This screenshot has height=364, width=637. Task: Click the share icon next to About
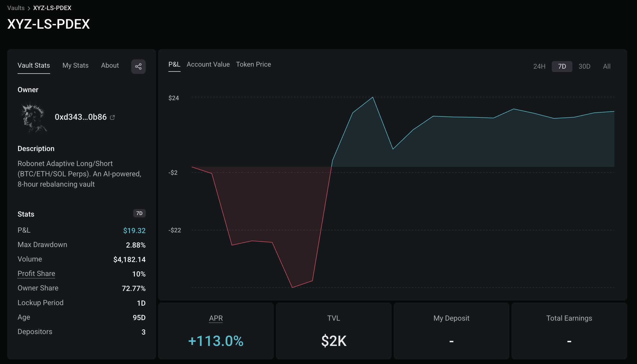tap(138, 66)
